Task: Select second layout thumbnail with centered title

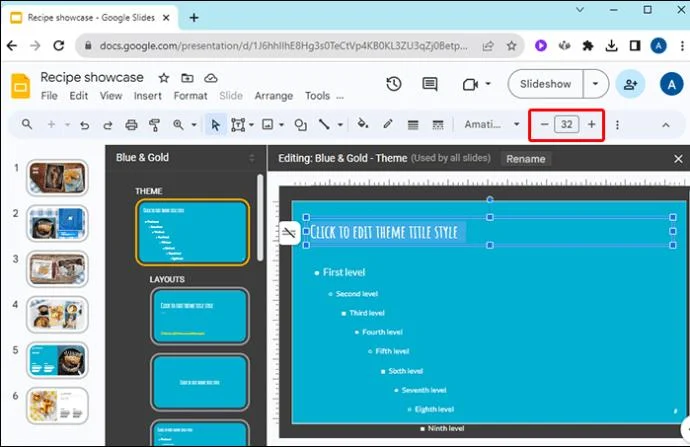Action: point(199,382)
